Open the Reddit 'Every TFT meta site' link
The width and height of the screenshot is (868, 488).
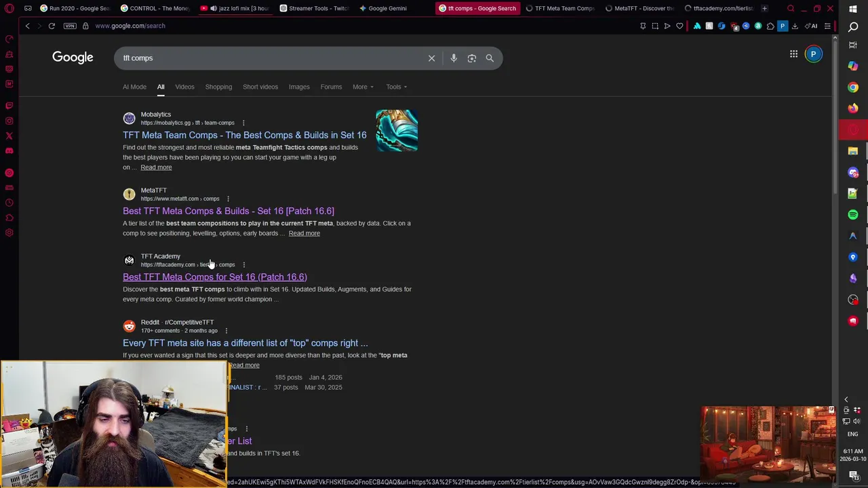pos(245,343)
